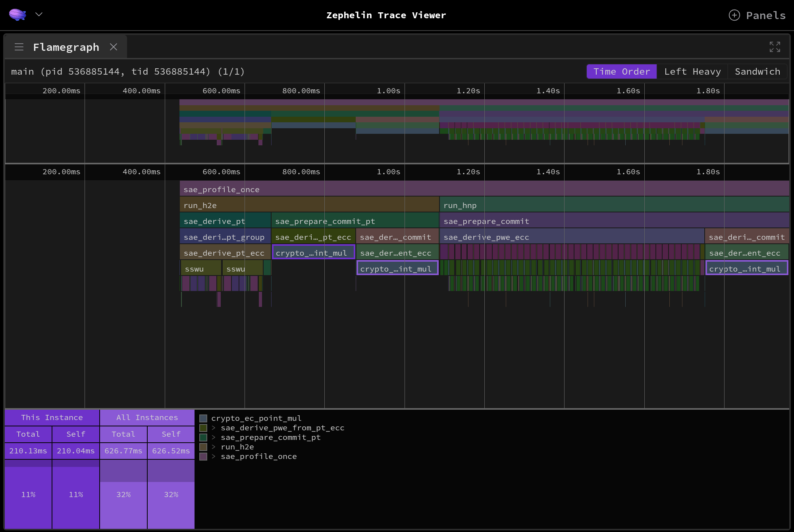
Task: Click the thread title main (pid 536885144)
Action: point(128,71)
